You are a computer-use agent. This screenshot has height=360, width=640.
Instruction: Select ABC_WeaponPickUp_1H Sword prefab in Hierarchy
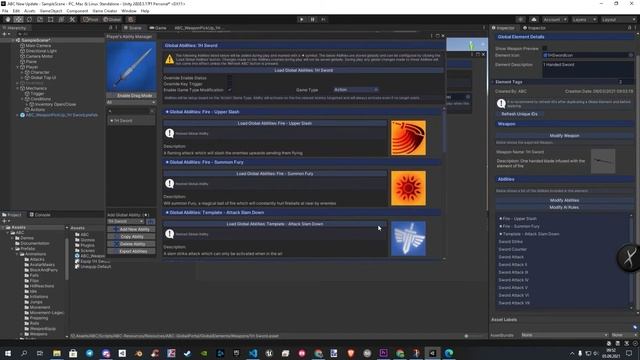click(x=62, y=115)
